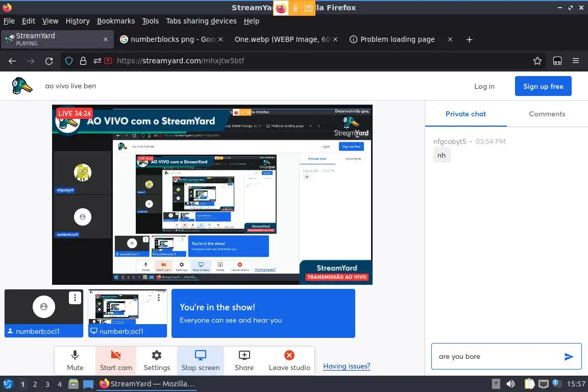This screenshot has height=392, width=588.
Task: Click the Log in link
Action: (x=484, y=86)
